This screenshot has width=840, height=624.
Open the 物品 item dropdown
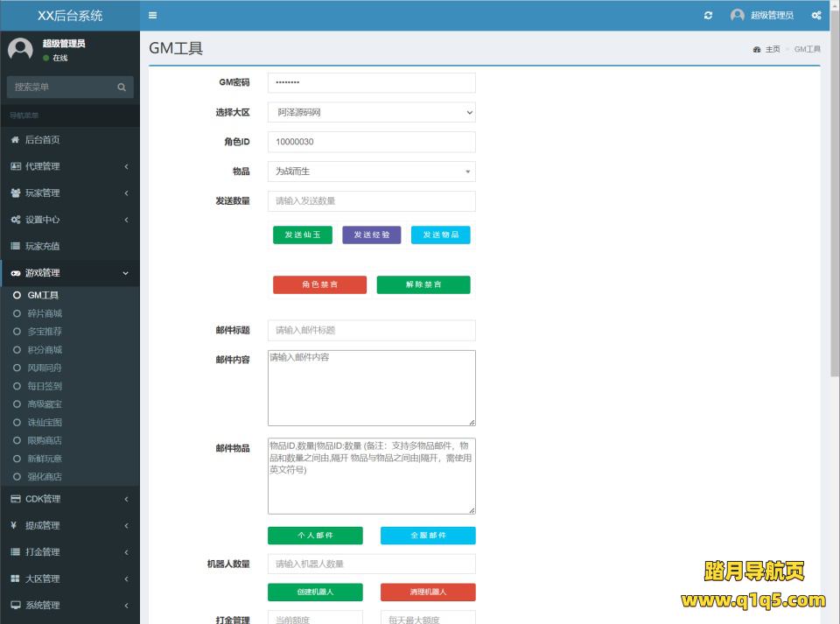click(371, 172)
